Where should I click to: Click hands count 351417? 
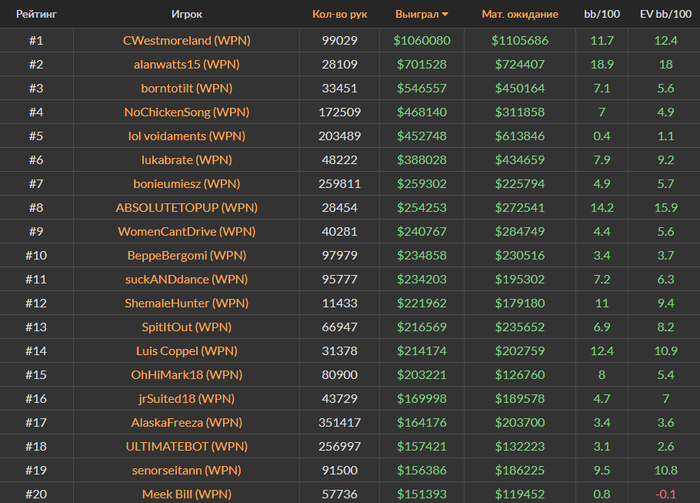point(339,423)
